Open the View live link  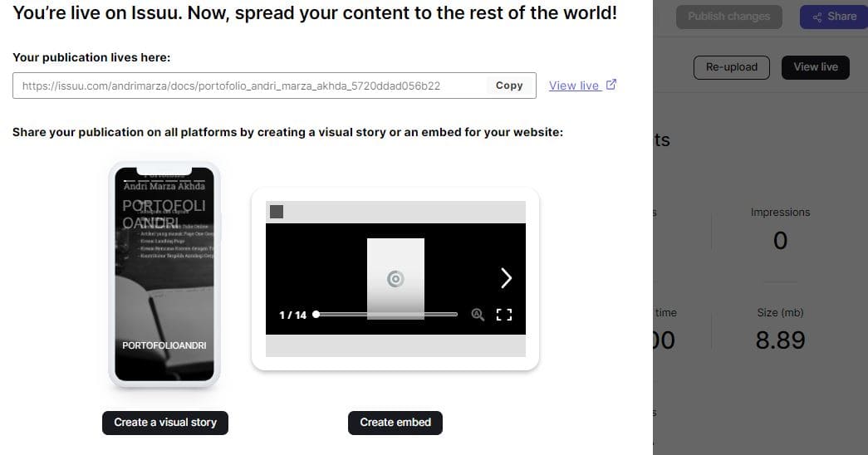(574, 86)
